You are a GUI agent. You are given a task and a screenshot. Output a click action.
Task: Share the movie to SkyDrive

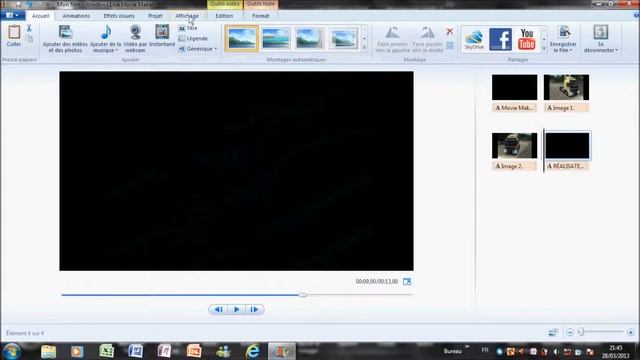[x=474, y=39]
